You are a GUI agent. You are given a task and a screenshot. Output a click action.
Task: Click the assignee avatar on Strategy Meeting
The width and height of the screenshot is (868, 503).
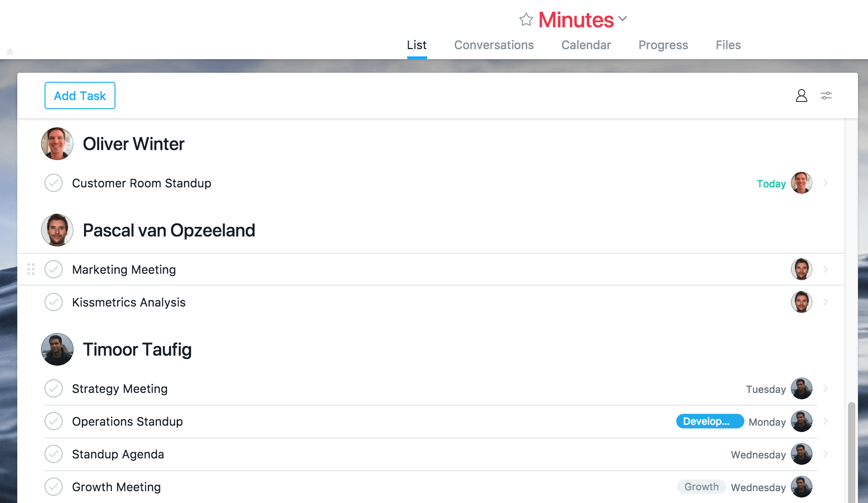tap(801, 388)
